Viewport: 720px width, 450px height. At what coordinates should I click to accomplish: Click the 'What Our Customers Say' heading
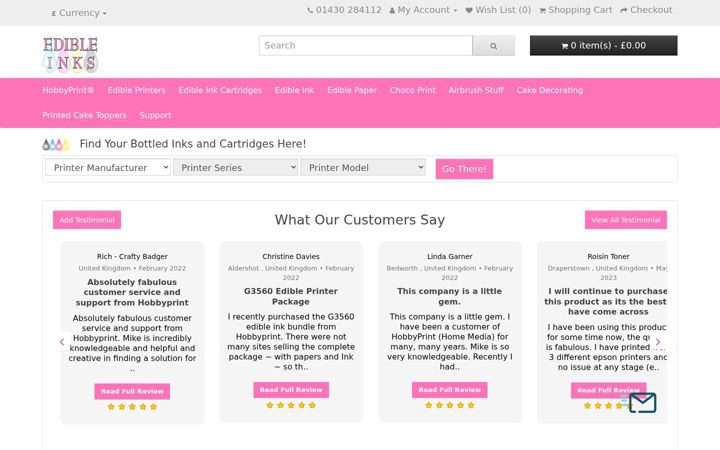tap(360, 220)
